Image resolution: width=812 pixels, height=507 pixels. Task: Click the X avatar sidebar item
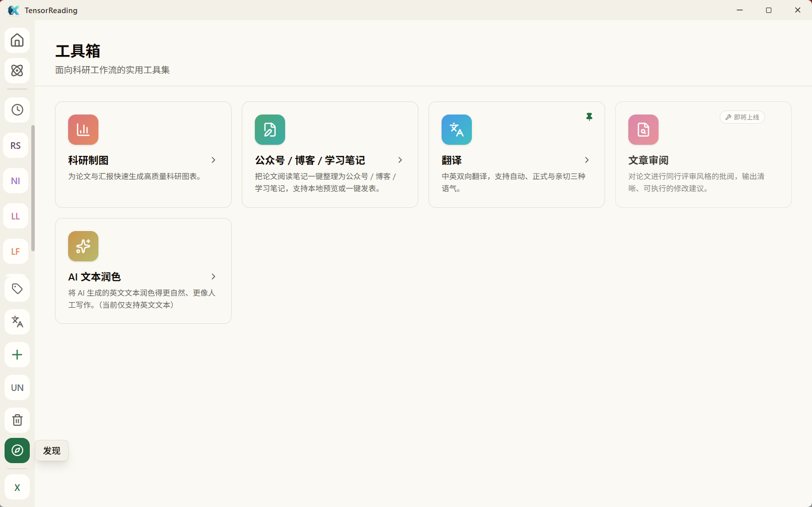tap(17, 487)
